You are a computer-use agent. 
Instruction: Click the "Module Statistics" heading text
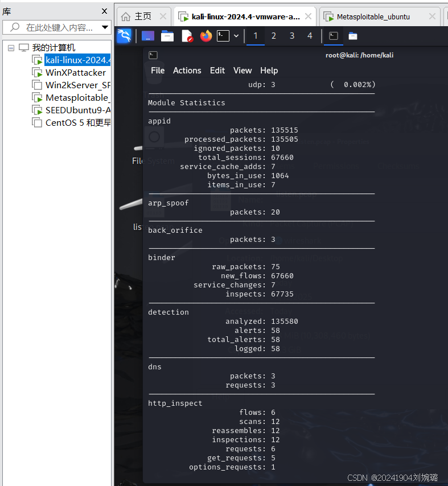(x=186, y=103)
